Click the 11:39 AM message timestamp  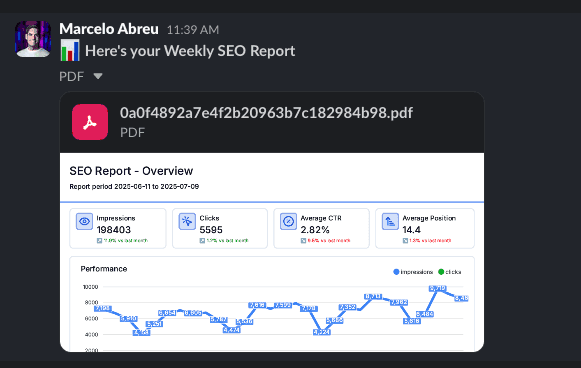193,30
